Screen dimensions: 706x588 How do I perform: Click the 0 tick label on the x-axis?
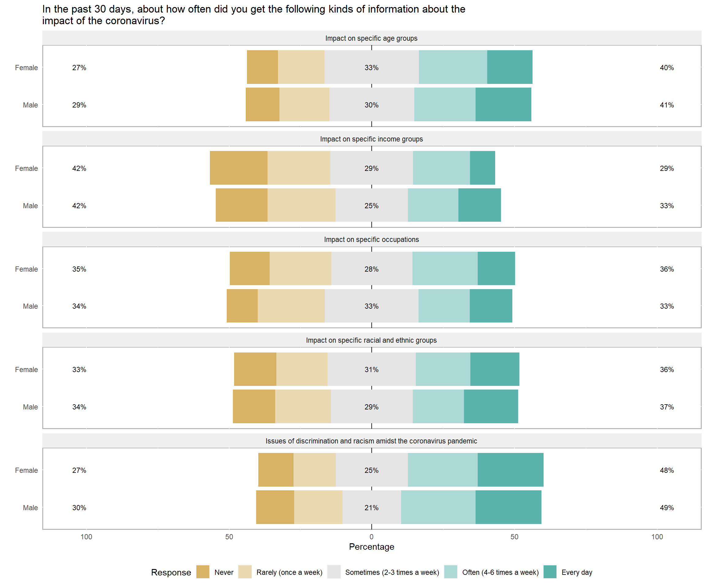pyautogui.click(x=371, y=537)
